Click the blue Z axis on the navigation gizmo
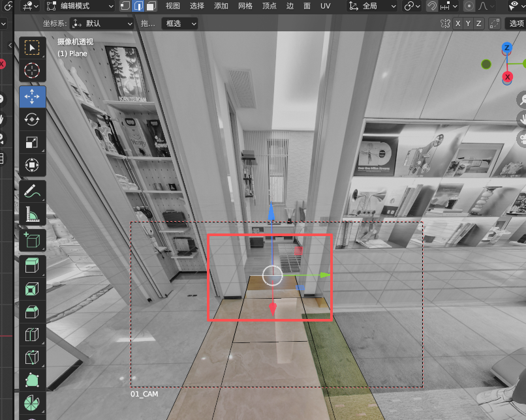 tap(508, 46)
